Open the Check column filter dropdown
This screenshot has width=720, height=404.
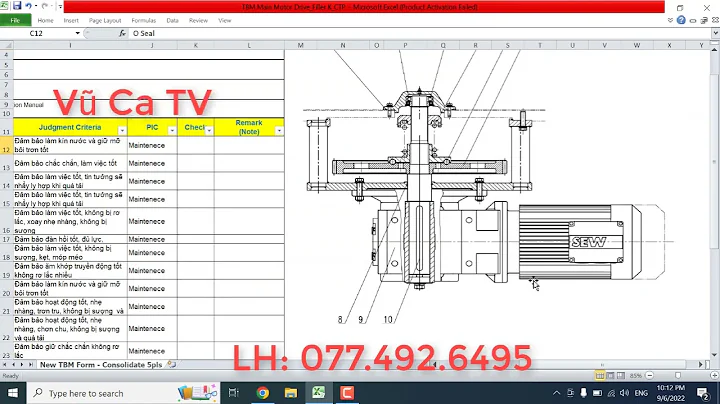[209, 131]
